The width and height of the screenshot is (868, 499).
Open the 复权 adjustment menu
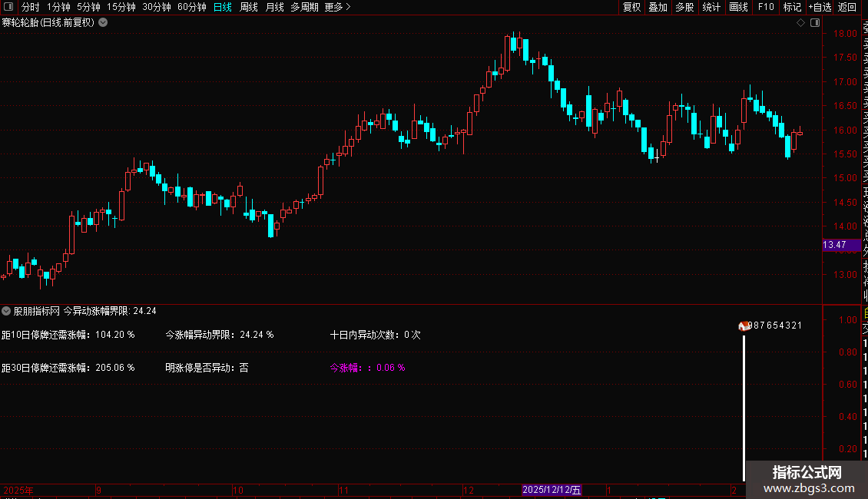pos(631,7)
